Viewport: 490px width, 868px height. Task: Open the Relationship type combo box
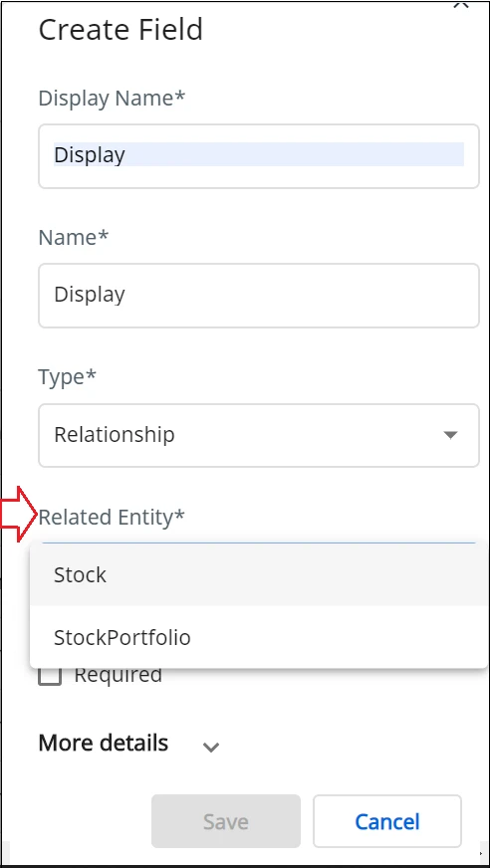(259, 435)
